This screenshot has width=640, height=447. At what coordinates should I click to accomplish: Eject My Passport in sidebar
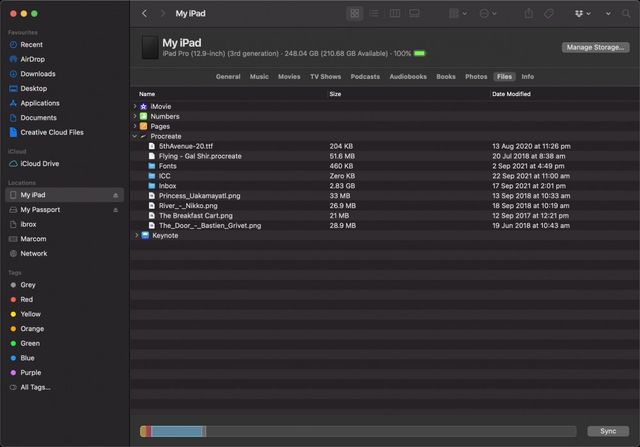116,210
